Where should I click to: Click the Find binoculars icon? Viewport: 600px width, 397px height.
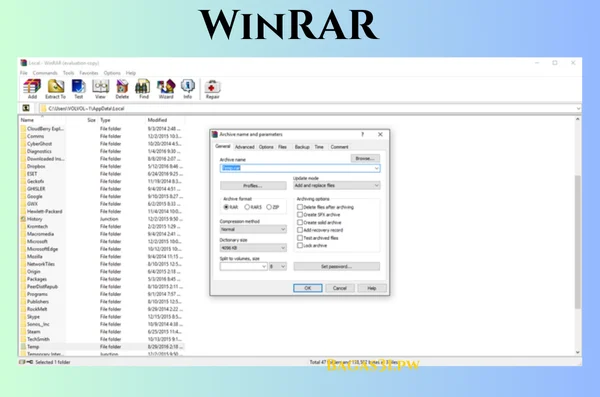[x=143, y=87]
